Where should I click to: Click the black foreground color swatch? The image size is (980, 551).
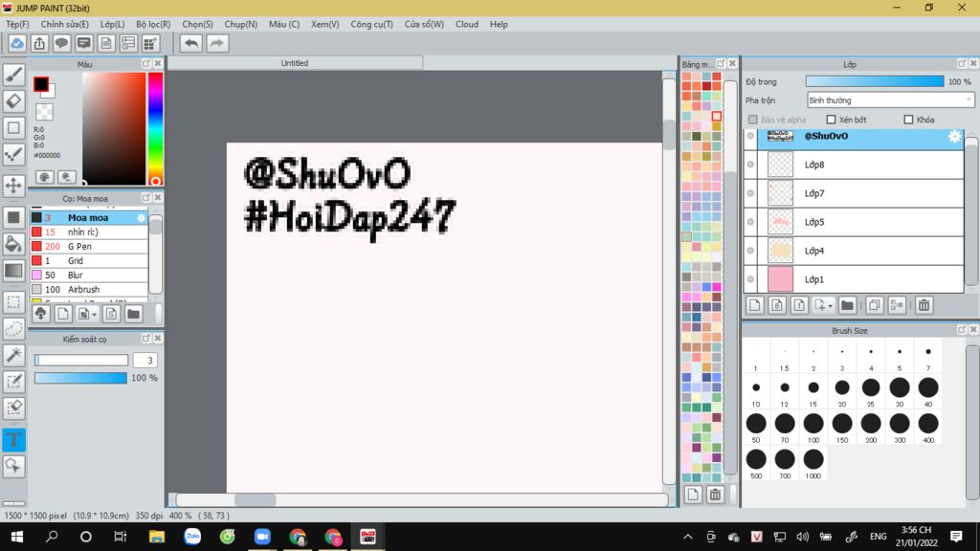pyautogui.click(x=41, y=84)
